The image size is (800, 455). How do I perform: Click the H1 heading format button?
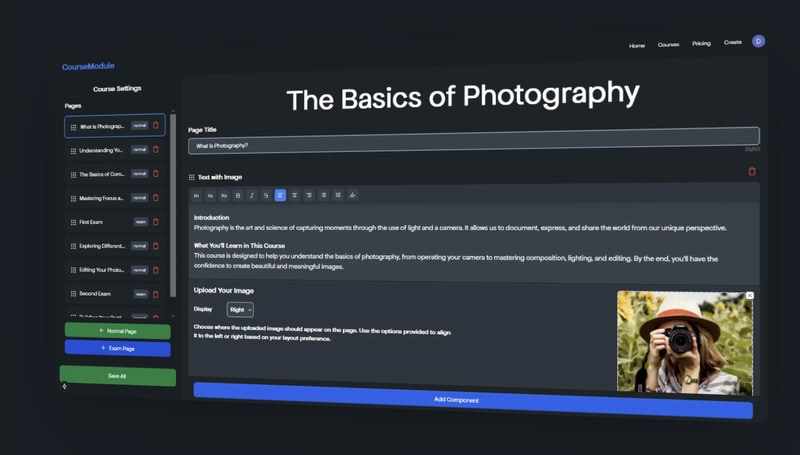[196, 195]
